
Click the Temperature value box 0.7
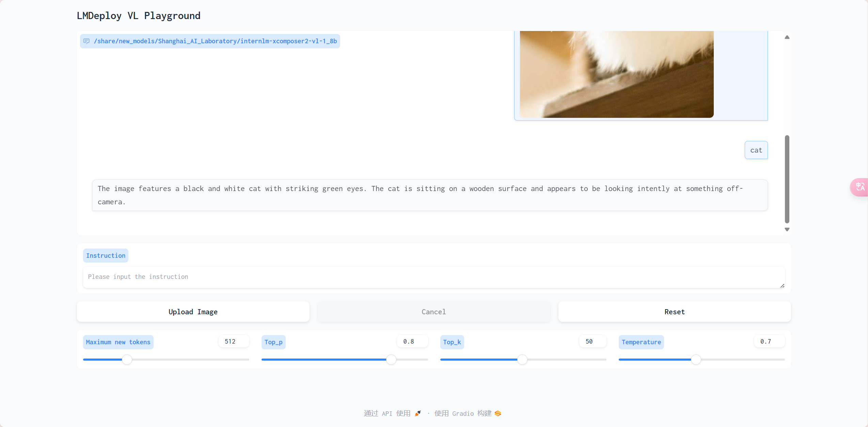(x=770, y=342)
